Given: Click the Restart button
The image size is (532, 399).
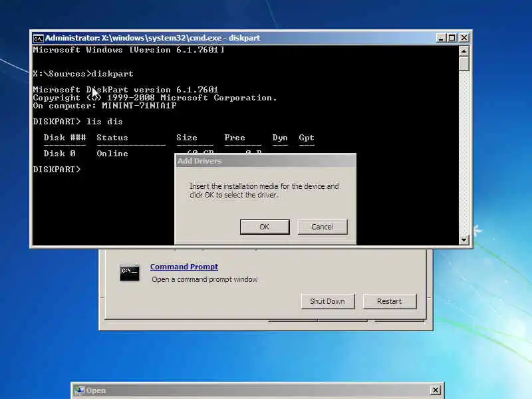Looking at the screenshot, I should pos(390,301).
